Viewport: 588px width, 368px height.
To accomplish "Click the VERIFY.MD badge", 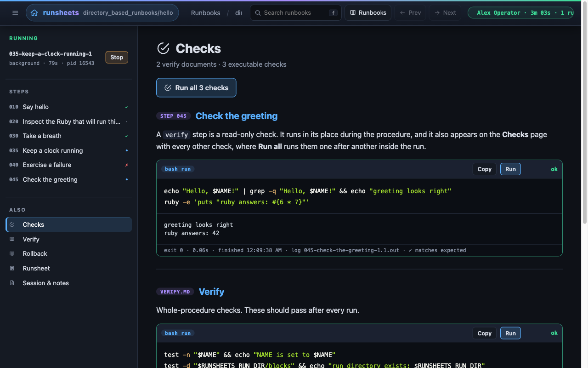I will pyautogui.click(x=175, y=292).
